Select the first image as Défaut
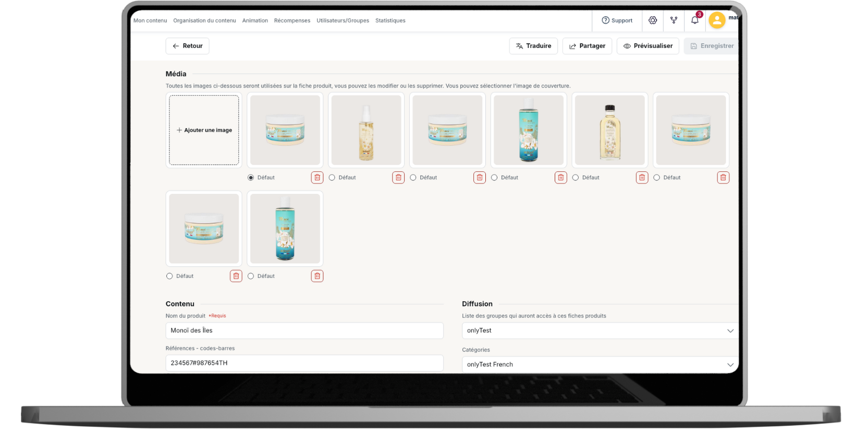 pos(251,178)
